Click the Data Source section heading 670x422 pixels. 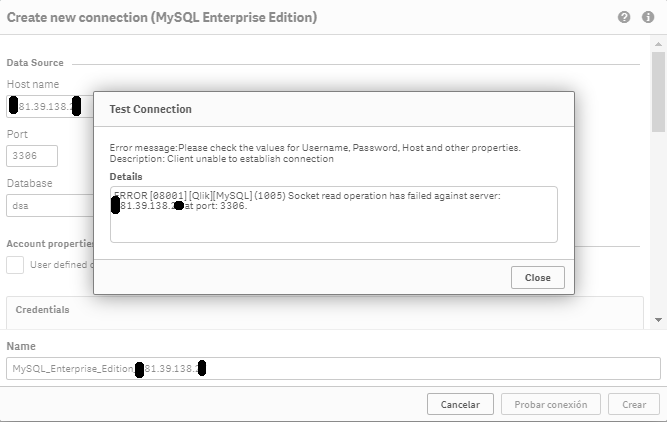click(x=35, y=63)
